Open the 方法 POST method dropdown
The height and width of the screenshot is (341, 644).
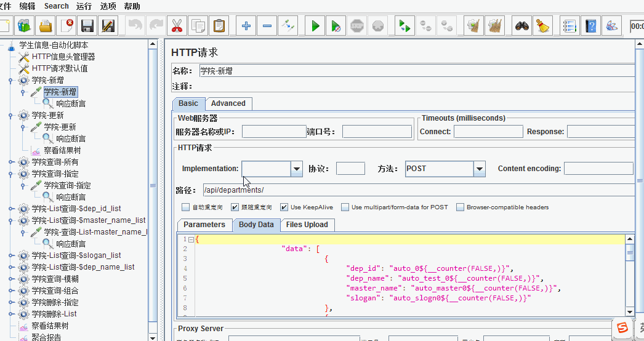[479, 169]
